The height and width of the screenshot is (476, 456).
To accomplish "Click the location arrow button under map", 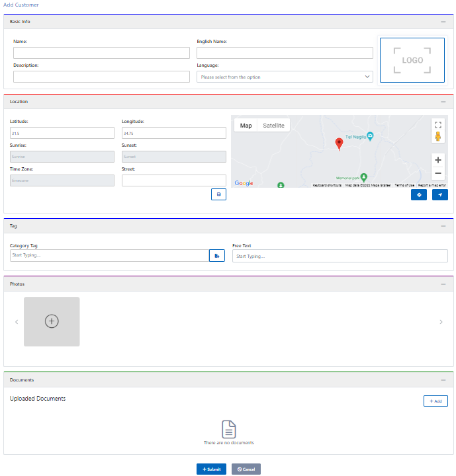I will pos(439,195).
